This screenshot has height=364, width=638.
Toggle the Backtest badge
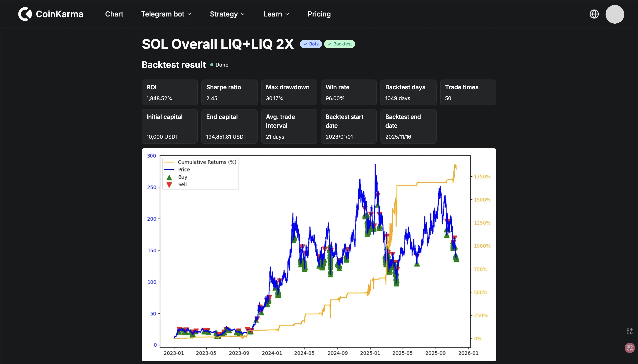pos(340,44)
